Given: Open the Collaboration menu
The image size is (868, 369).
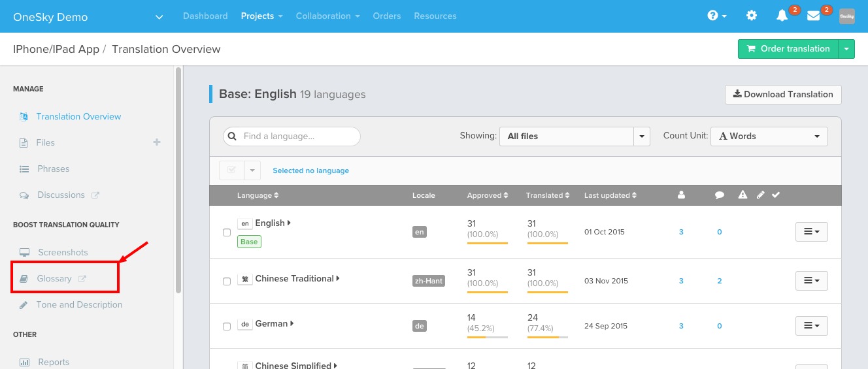Looking at the screenshot, I should click(x=328, y=16).
